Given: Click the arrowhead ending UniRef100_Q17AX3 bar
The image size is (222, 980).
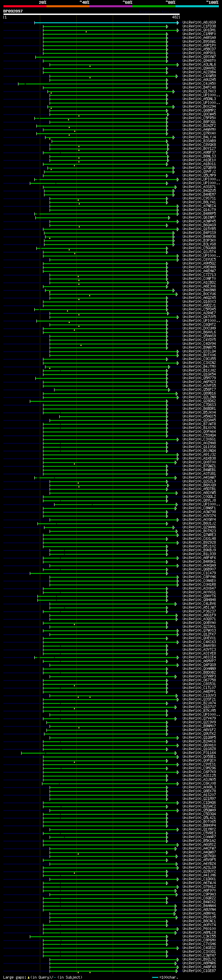Looking at the screenshot, I should [x=173, y=91].
